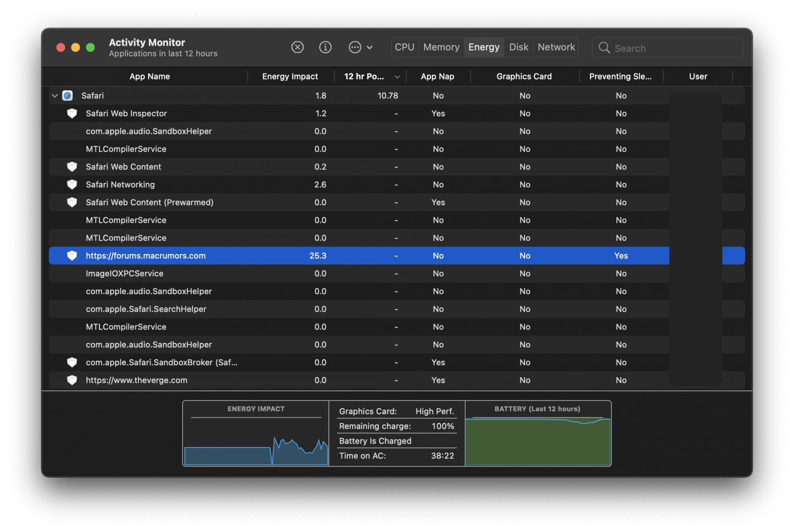Select the https://www.theverge.com row
Screen dimensions: 794x532
pos(397,380)
